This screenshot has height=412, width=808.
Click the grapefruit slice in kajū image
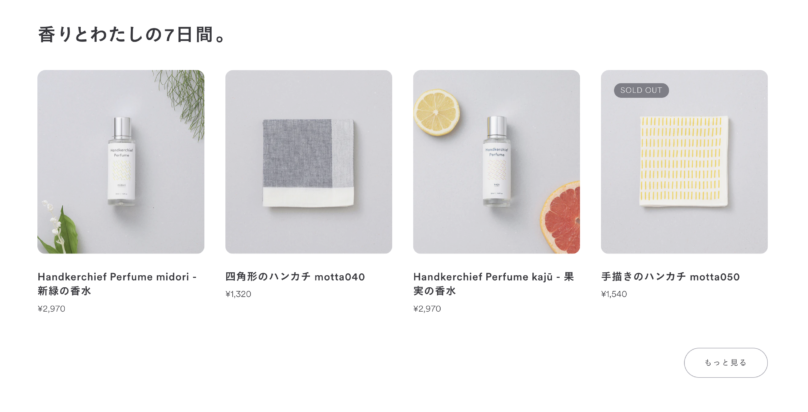[x=560, y=216]
